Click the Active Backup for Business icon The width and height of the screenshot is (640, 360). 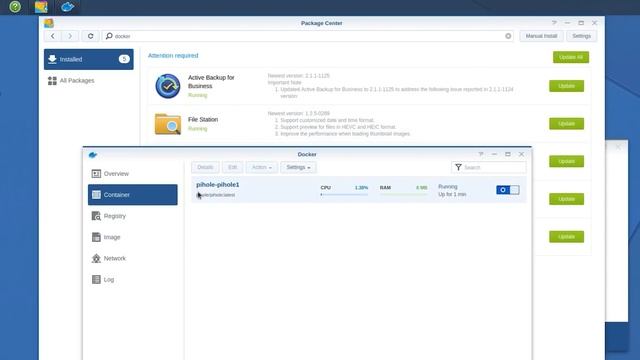167,86
